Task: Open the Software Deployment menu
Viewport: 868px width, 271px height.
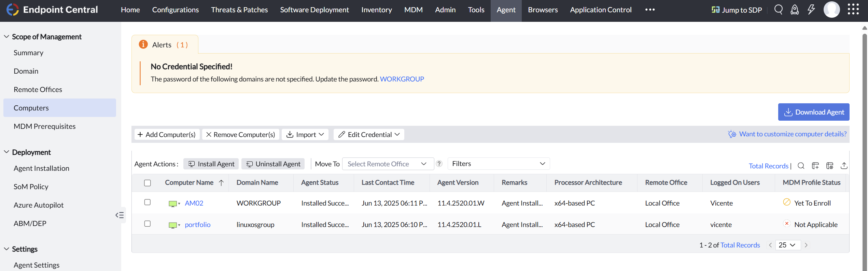Action: pyautogui.click(x=314, y=10)
